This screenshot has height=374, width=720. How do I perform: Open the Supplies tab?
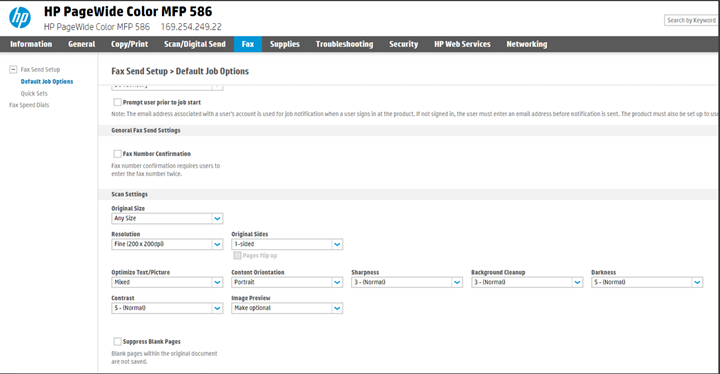(x=285, y=44)
